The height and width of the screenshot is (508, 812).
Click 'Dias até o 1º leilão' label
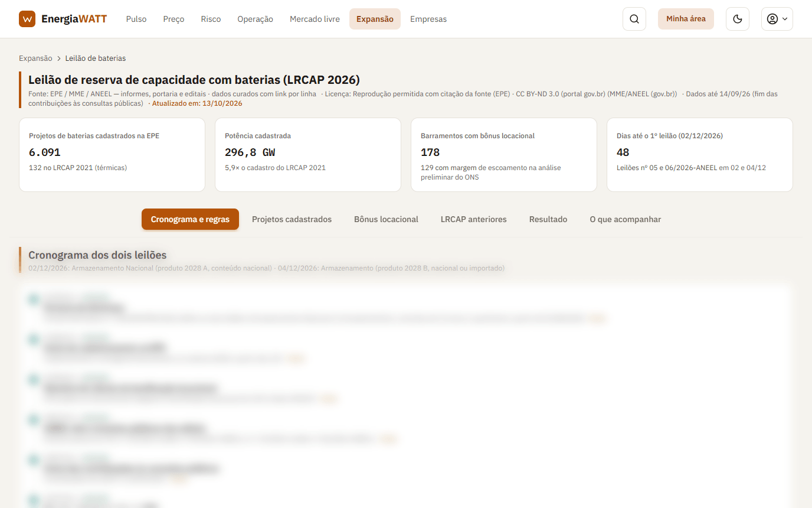670,136
